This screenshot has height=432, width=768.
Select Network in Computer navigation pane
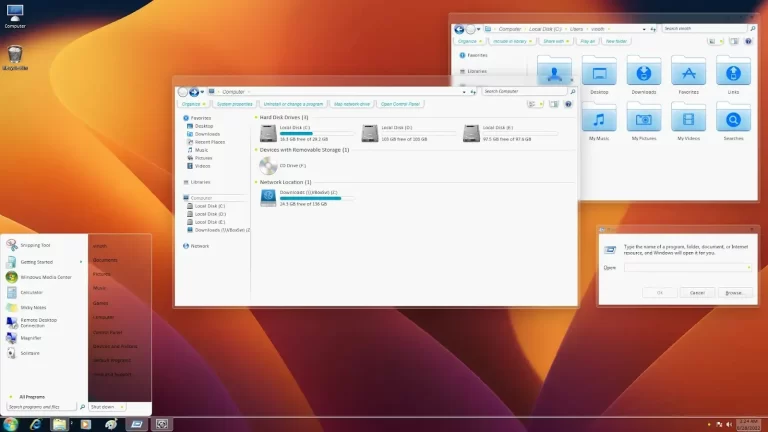coord(196,246)
